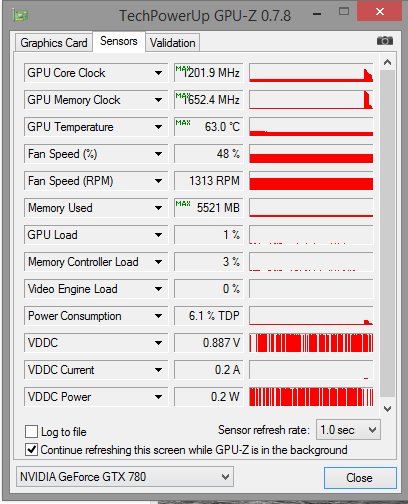This screenshot has width=408, height=504.
Task: Enable the Log to file checkbox
Action: [31, 431]
